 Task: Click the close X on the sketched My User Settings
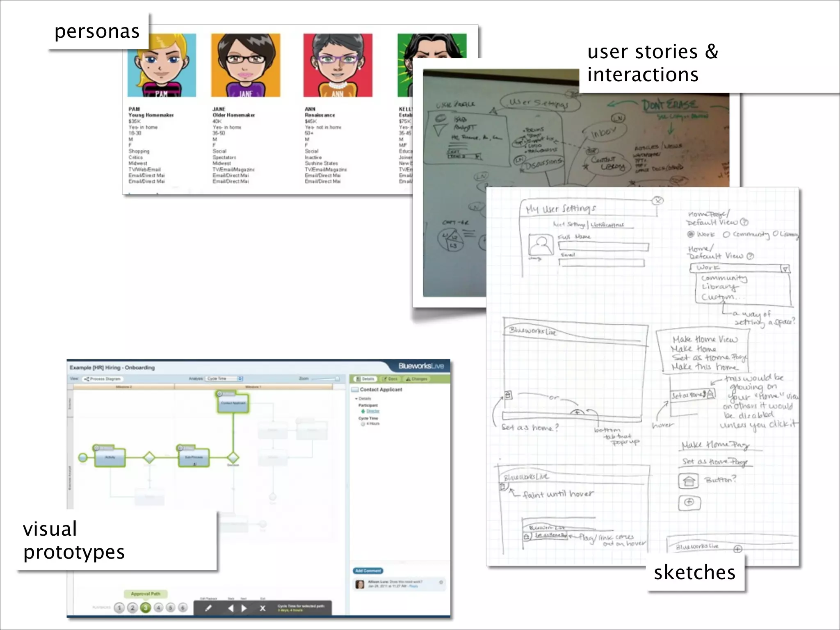tap(658, 201)
